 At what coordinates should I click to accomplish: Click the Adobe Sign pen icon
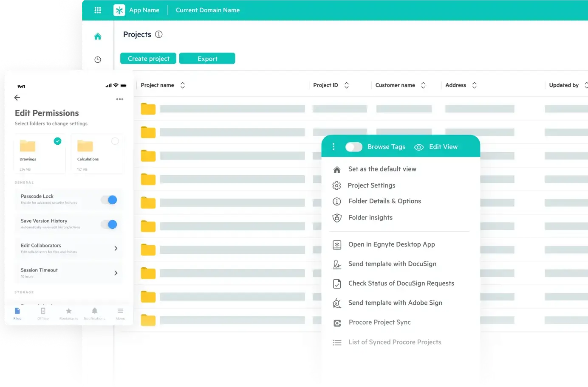[337, 303]
